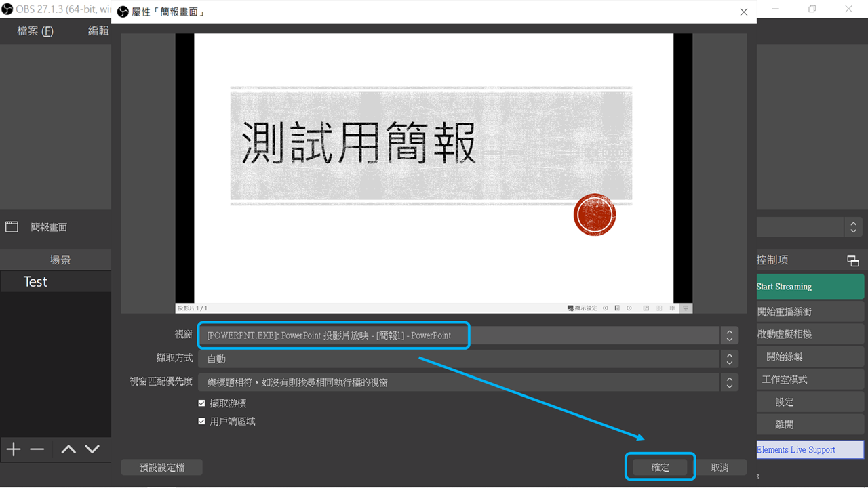Image resolution: width=868 pixels, height=488 pixels.
Task: Click the add scene plus icon
Action: point(14,449)
